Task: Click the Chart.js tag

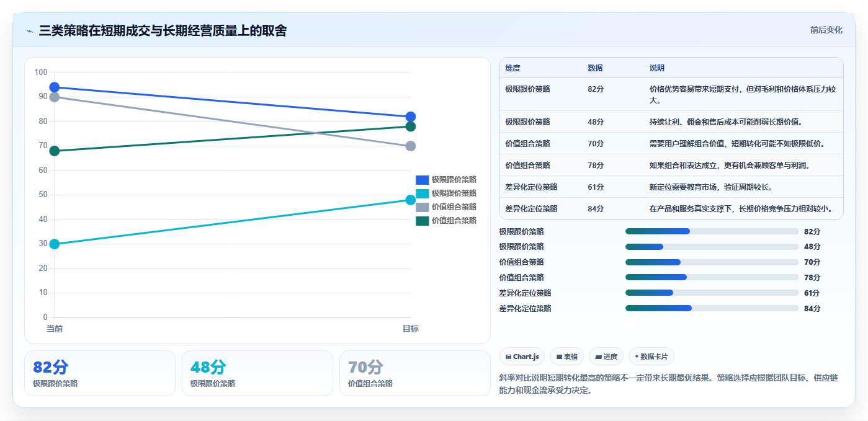Action: [522, 357]
